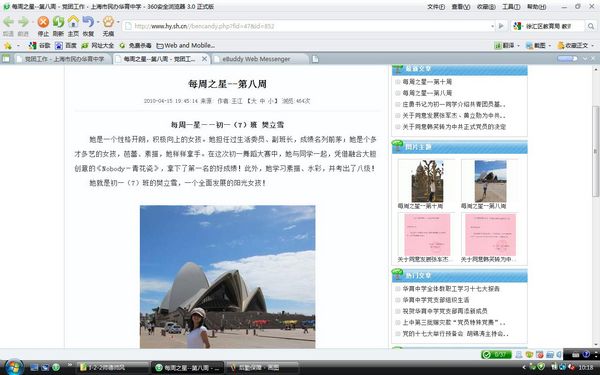
Task: Expand the 截图 dropdown arrow
Action: (x=550, y=46)
